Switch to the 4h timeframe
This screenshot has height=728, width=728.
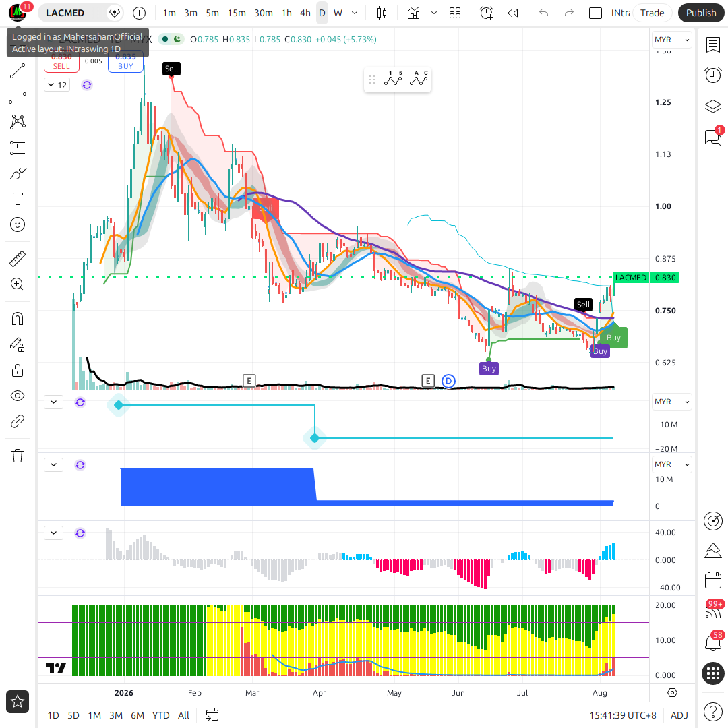305,13
